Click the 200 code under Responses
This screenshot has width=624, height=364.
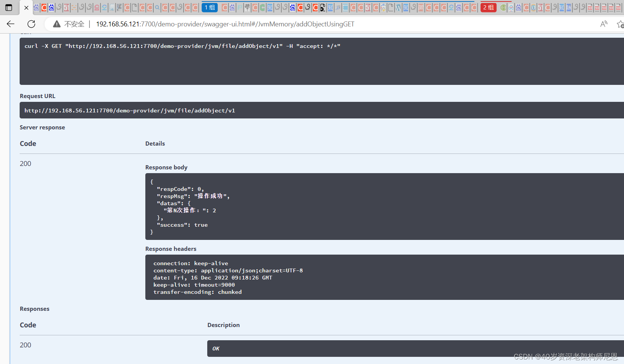point(25,345)
